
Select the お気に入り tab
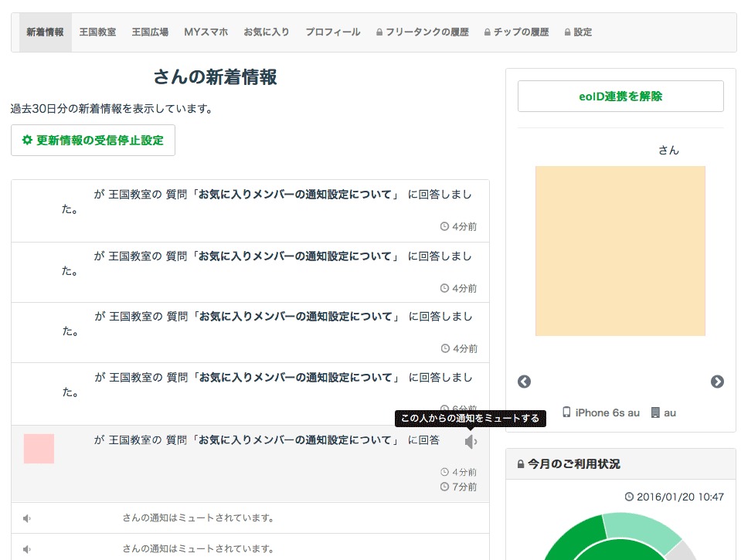(267, 32)
